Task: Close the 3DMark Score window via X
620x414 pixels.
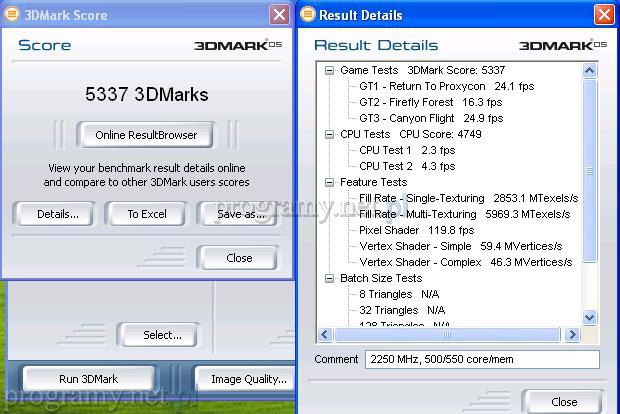Action: tap(280, 15)
